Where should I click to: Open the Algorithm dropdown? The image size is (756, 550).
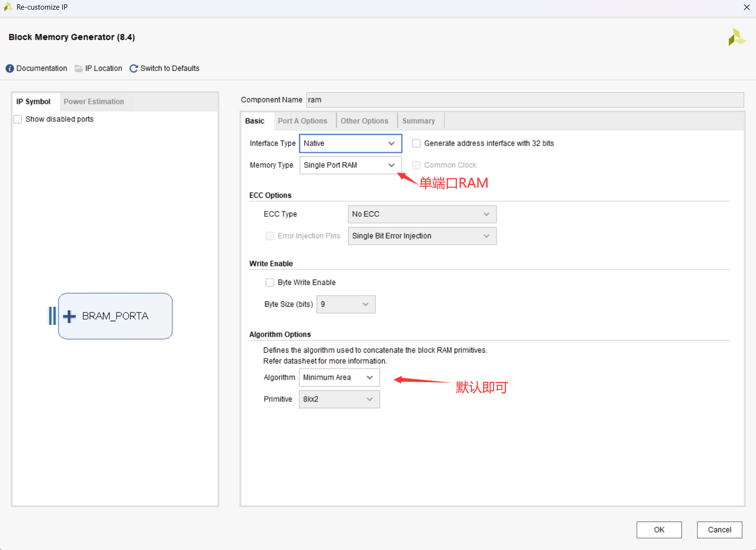[x=339, y=377]
